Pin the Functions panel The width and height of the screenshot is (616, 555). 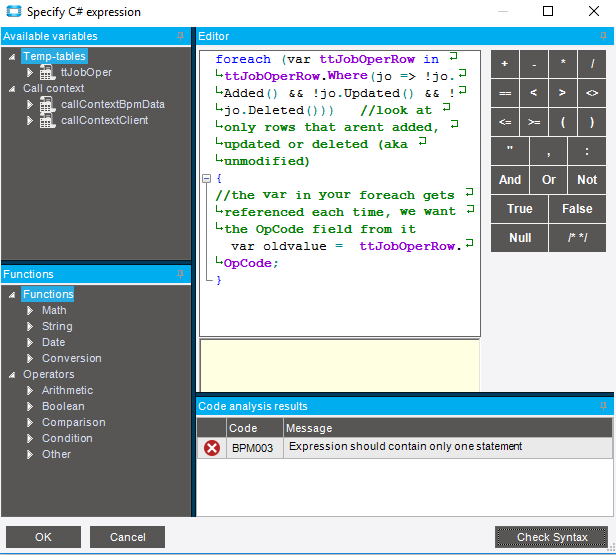[181, 274]
